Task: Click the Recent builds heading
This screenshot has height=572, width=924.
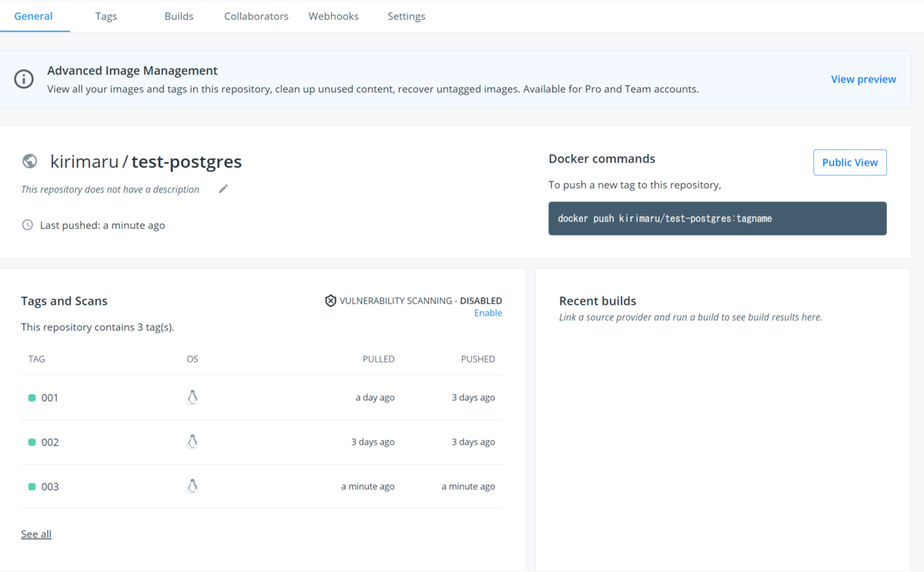Action: pyautogui.click(x=598, y=301)
